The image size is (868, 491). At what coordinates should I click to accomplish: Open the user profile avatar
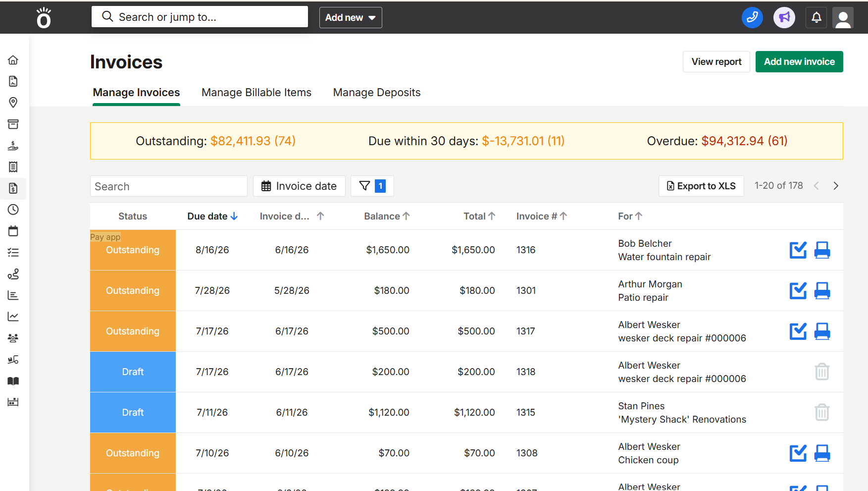843,18
